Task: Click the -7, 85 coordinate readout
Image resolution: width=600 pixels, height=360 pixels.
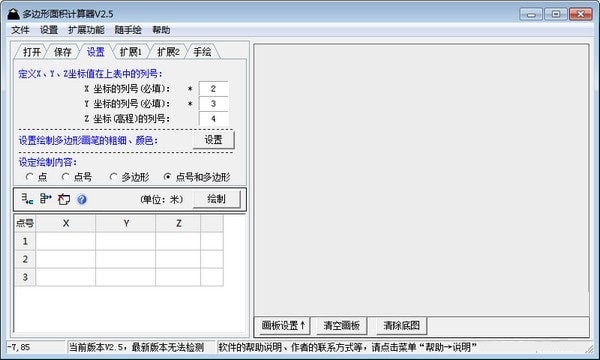Action: pyautogui.click(x=19, y=347)
